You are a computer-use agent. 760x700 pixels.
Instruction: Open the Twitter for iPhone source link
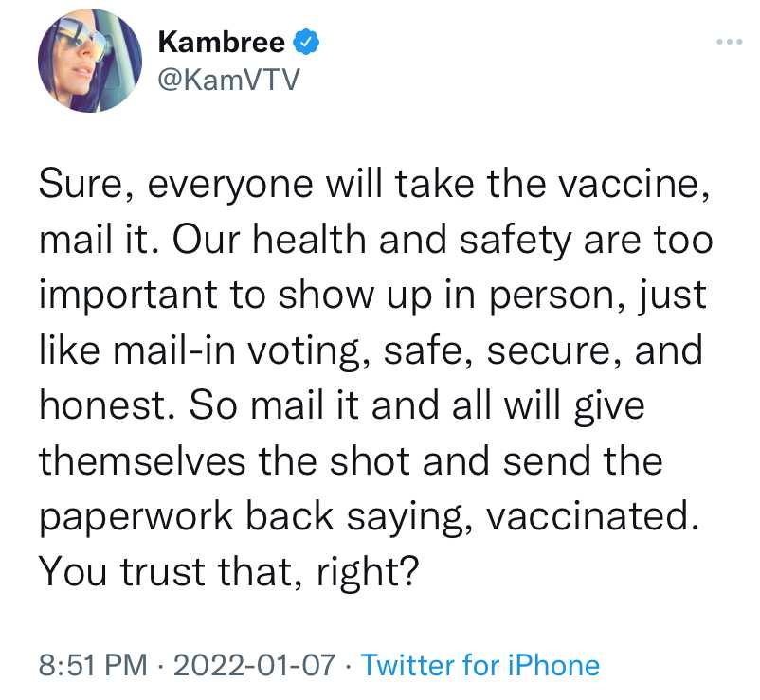point(480,665)
